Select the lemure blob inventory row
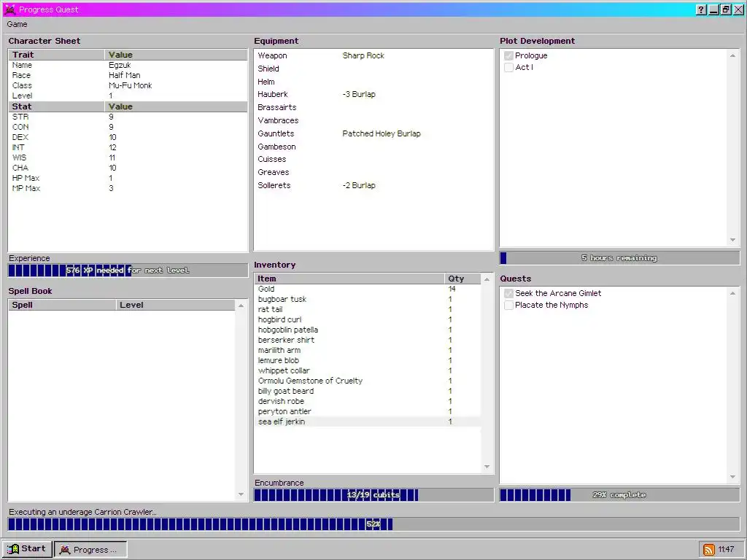 368,360
